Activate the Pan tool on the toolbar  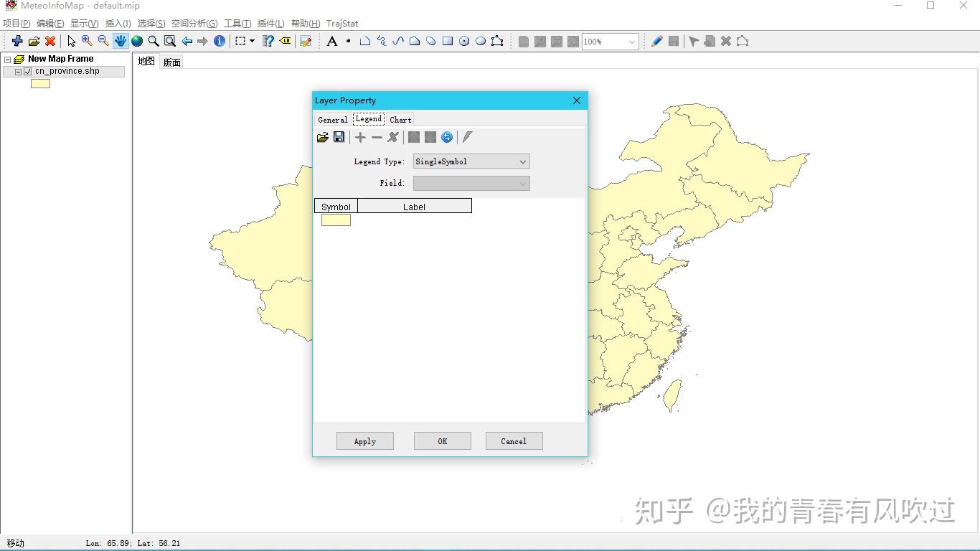click(x=120, y=41)
